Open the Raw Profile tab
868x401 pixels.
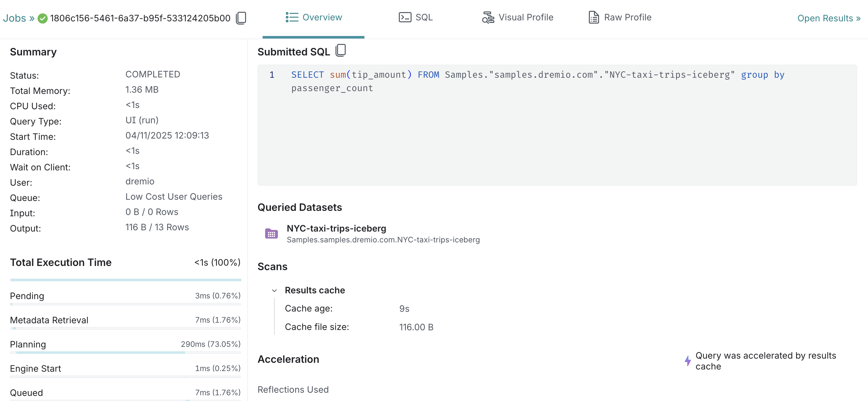627,17
